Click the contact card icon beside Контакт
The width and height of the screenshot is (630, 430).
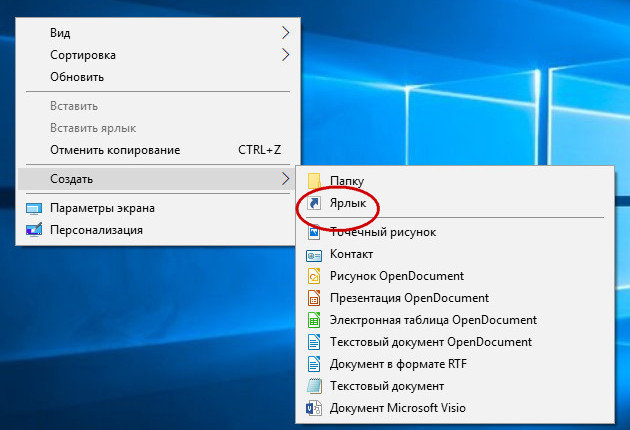(x=314, y=255)
